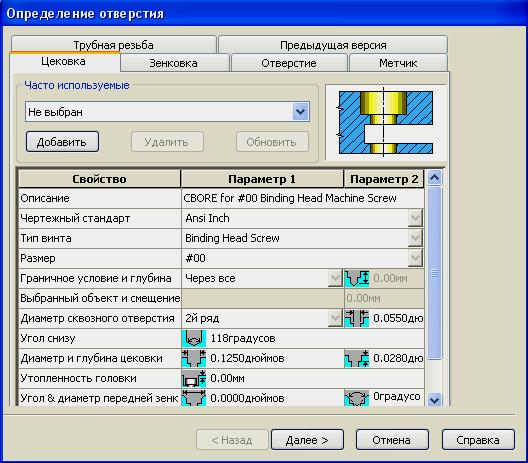Click the counterbore hole preview image
This screenshot has height=463, width=528.
(386, 123)
